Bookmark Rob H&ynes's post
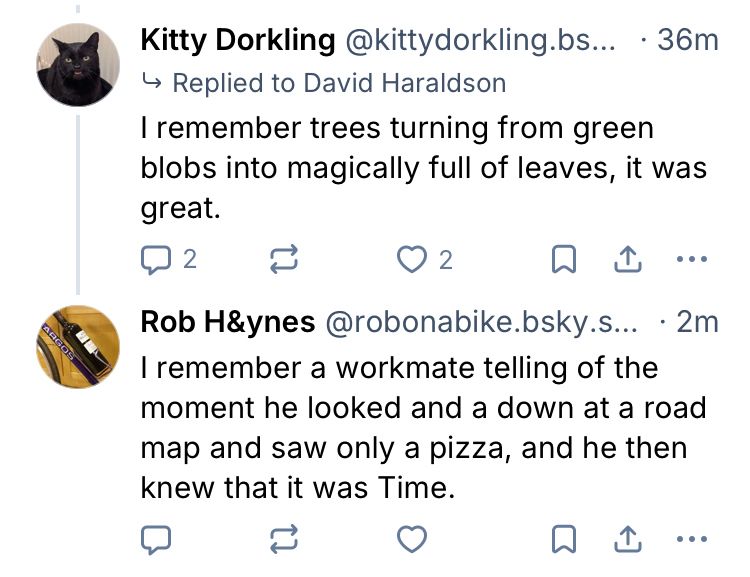The image size is (750, 577). (x=565, y=541)
